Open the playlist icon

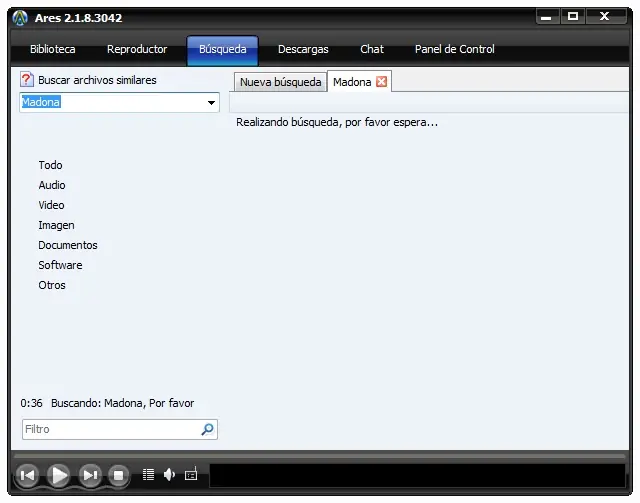coord(148,474)
